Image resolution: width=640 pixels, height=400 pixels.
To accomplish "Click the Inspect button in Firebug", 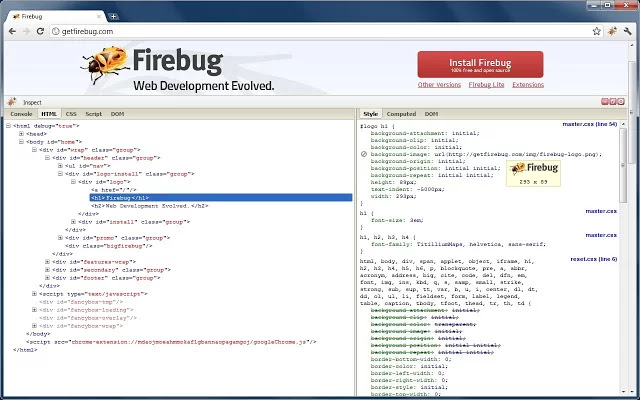I will (x=32, y=102).
